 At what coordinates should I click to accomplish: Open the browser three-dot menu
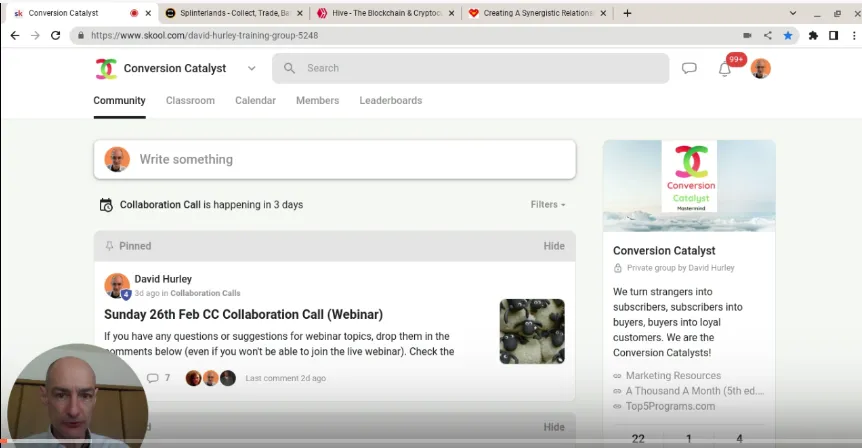click(x=854, y=35)
